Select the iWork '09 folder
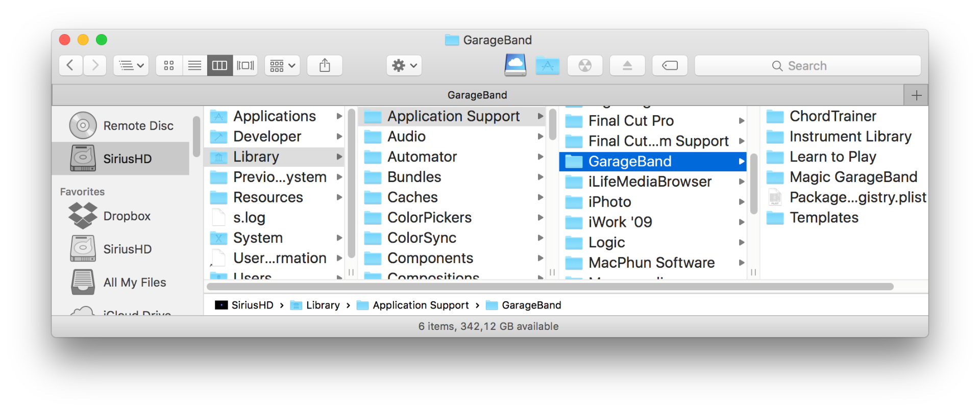Screen dimensions: 980x411 (653, 222)
